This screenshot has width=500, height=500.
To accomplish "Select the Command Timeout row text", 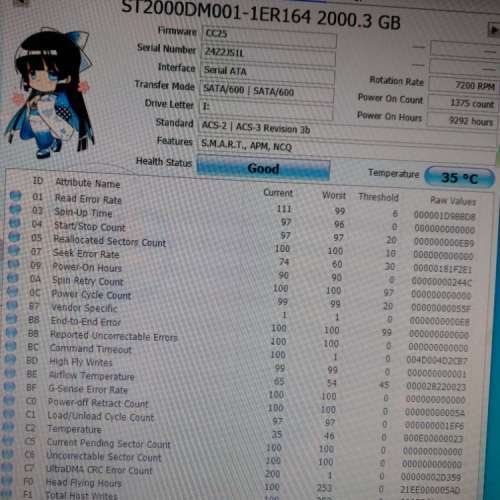I will point(90,349).
